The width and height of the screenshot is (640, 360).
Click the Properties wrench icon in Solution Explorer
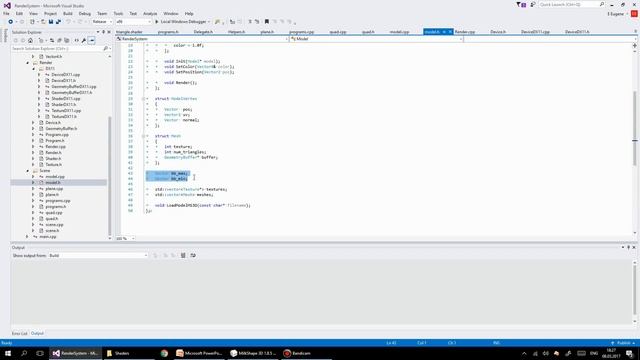84,40
